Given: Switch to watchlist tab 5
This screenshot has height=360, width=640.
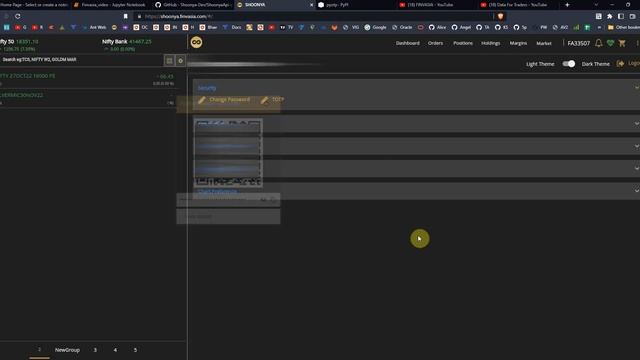Looking at the screenshot, I should [135, 350].
